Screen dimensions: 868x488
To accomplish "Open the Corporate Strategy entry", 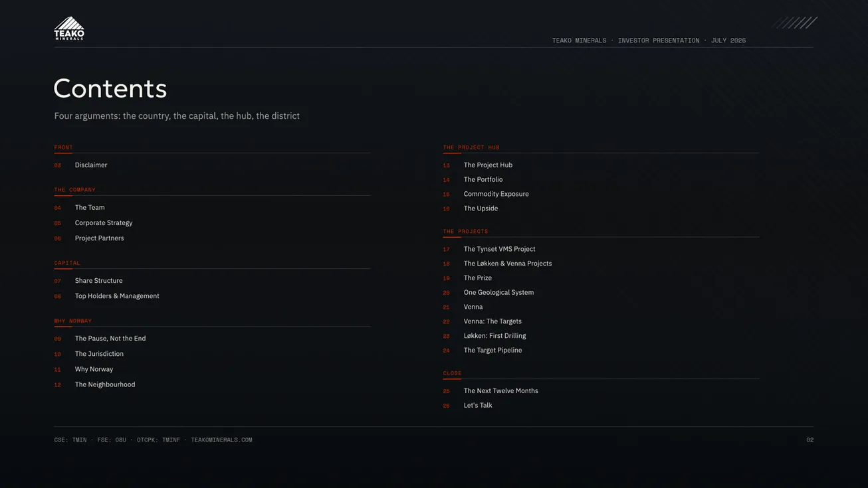I will [x=104, y=223].
